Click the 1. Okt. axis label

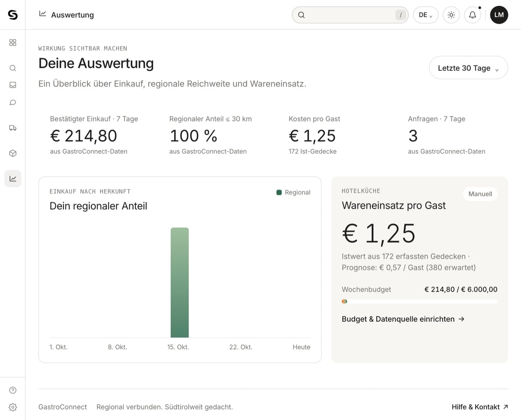pos(58,347)
